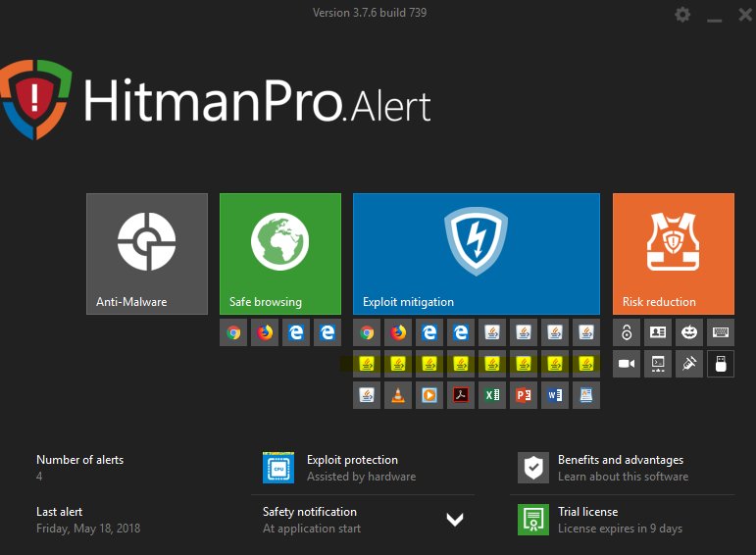Click Firefox icon under Exploit mitigation
The width and height of the screenshot is (756, 555).
pyautogui.click(x=398, y=332)
